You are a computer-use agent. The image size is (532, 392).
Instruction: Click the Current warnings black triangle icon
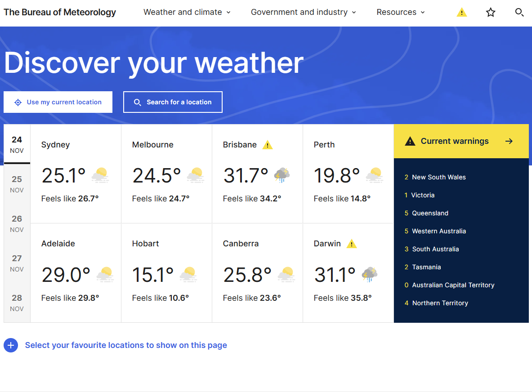tap(410, 141)
